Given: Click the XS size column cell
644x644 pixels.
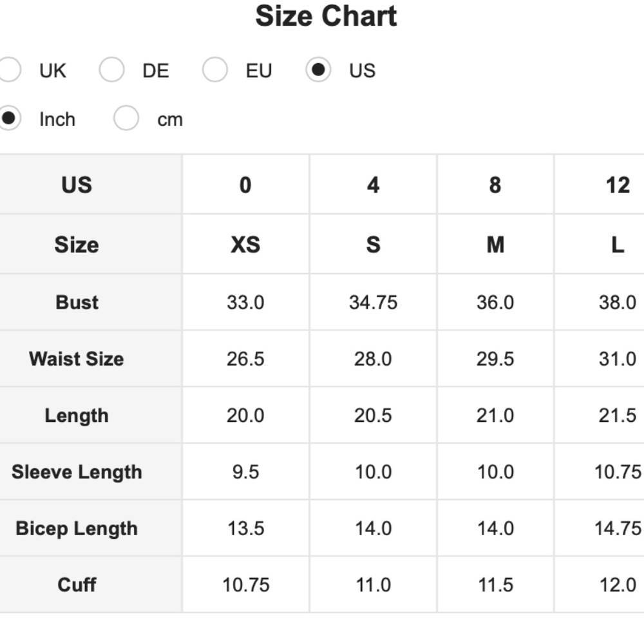Looking at the screenshot, I should coord(245,245).
